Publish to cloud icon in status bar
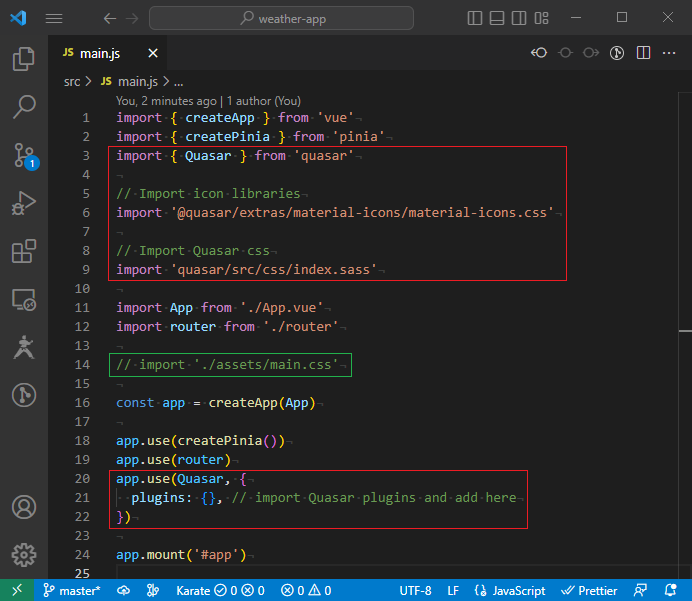Viewport: 692px width, 601px height. click(123, 590)
